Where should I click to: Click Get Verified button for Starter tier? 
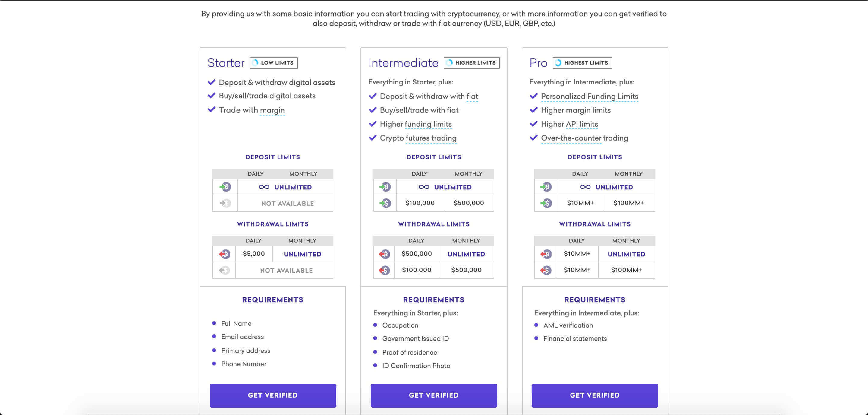273,395
